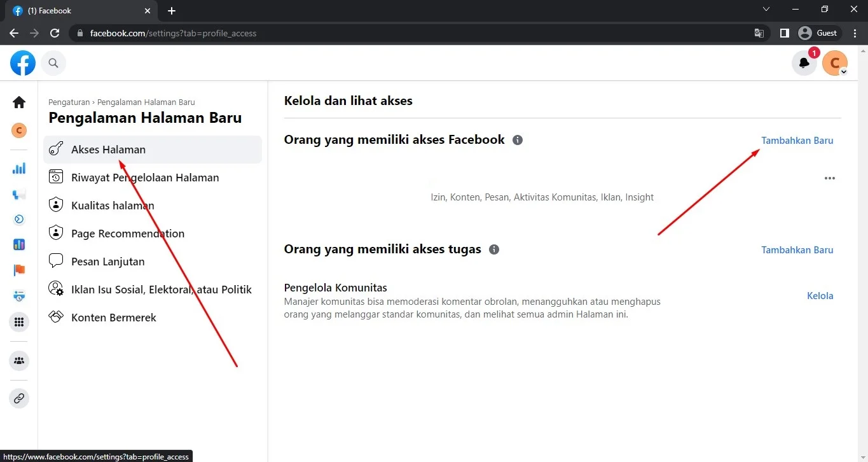Image resolution: width=868 pixels, height=462 pixels.
Task: Open Konten Bermerek settings
Action: [153, 318]
